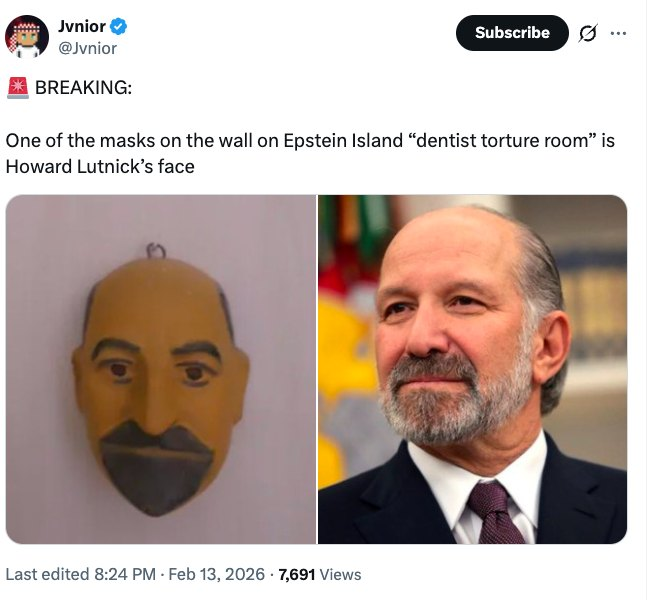Image resolution: width=664 pixels, height=600 pixels.
Task: Open the 7,691 Views count
Action: (320, 574)
